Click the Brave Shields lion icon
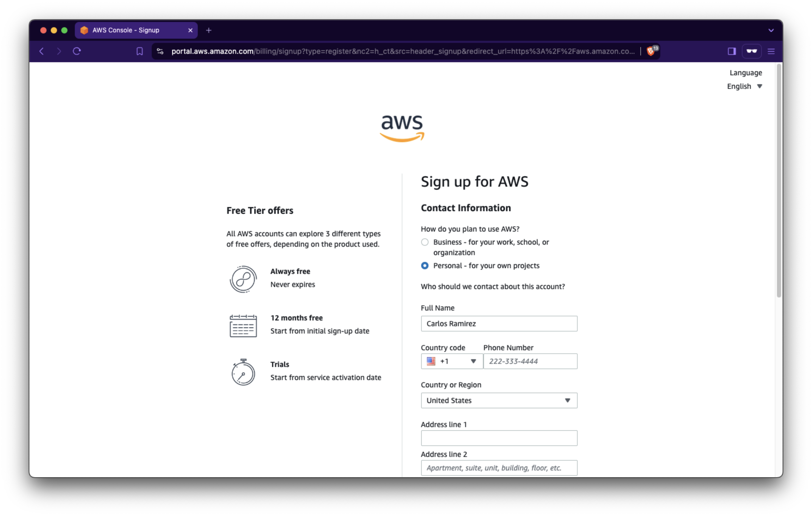This screenshot has height=516, width=812. coord(651,51)
